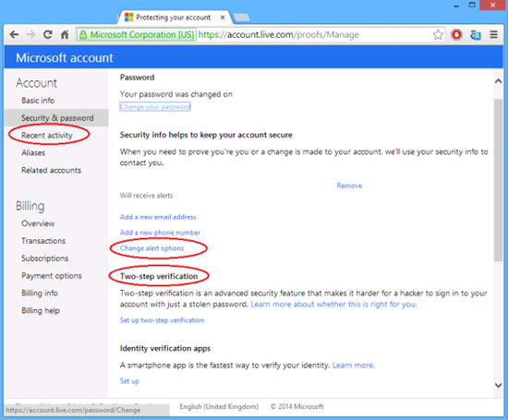Click the Billing sidebar heading

pyautogui.click(x=30, y=206)
